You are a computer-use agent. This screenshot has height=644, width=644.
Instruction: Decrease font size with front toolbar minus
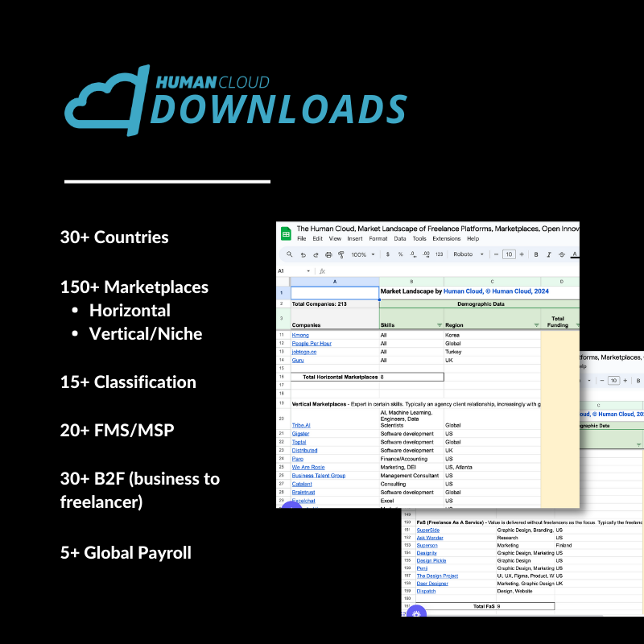click(x=496, y=254)
